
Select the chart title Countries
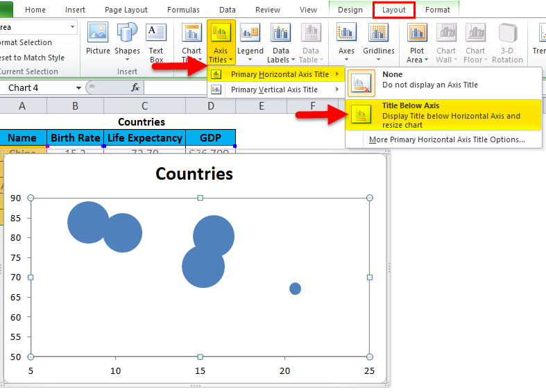[x=194, y=173]
